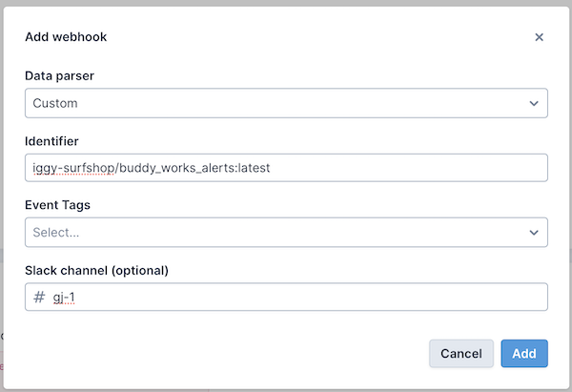Expand the Event Tags chevron arrow

coord(533,232)
